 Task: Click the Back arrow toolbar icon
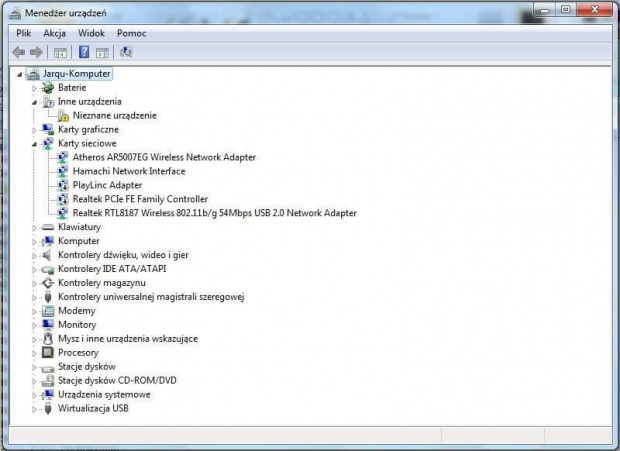19,52
